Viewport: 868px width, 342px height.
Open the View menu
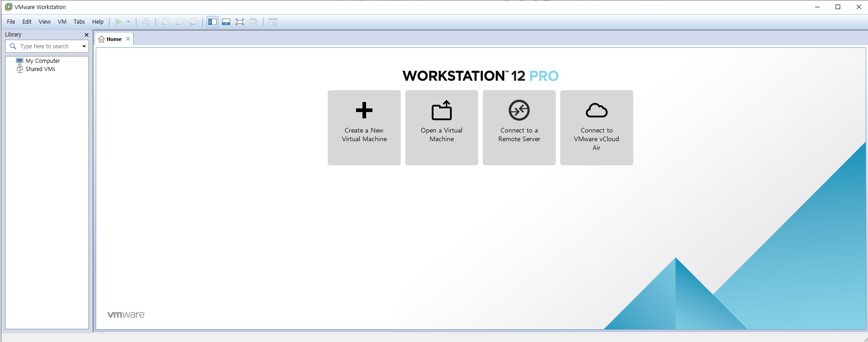pos(45,22)
